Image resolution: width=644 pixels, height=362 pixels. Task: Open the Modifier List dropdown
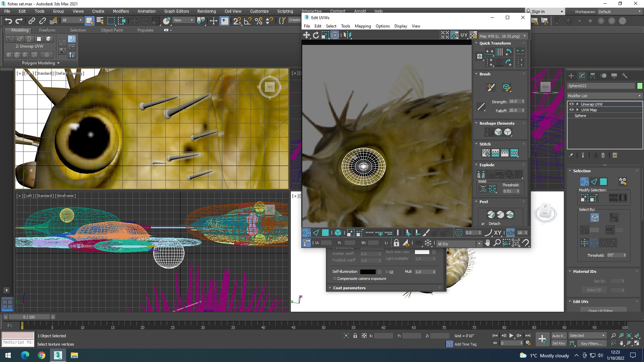point(604,96)
